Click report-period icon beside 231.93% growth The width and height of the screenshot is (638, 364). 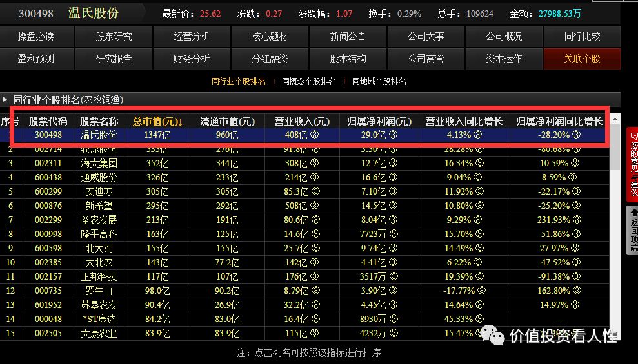click(x=577, y=220)
